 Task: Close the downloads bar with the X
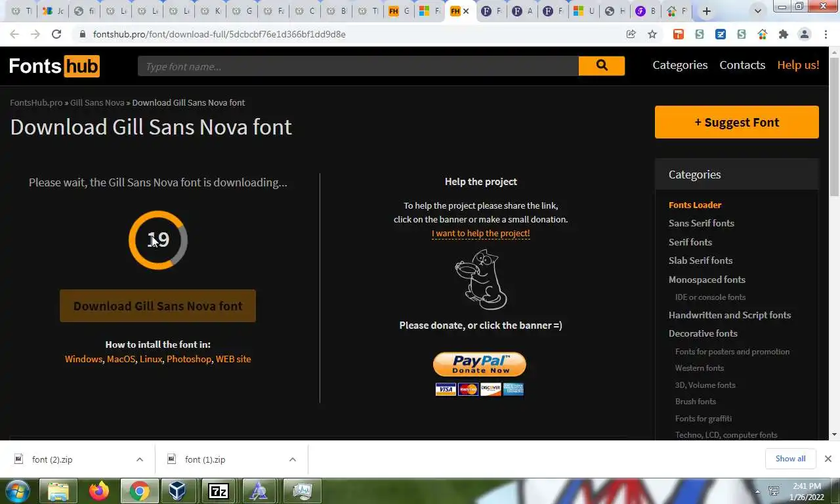828,459
